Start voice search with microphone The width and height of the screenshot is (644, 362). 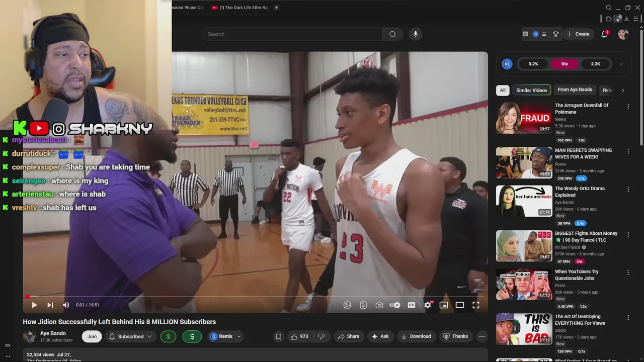[x=415, y=34]
